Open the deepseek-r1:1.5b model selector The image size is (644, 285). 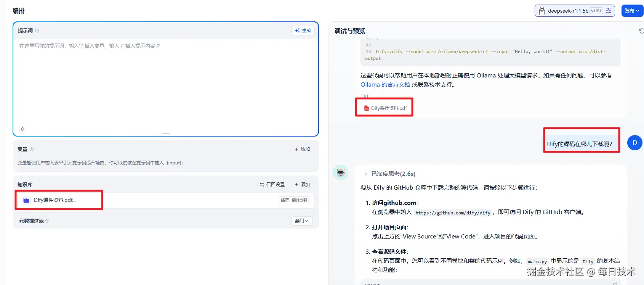[575, 11]
